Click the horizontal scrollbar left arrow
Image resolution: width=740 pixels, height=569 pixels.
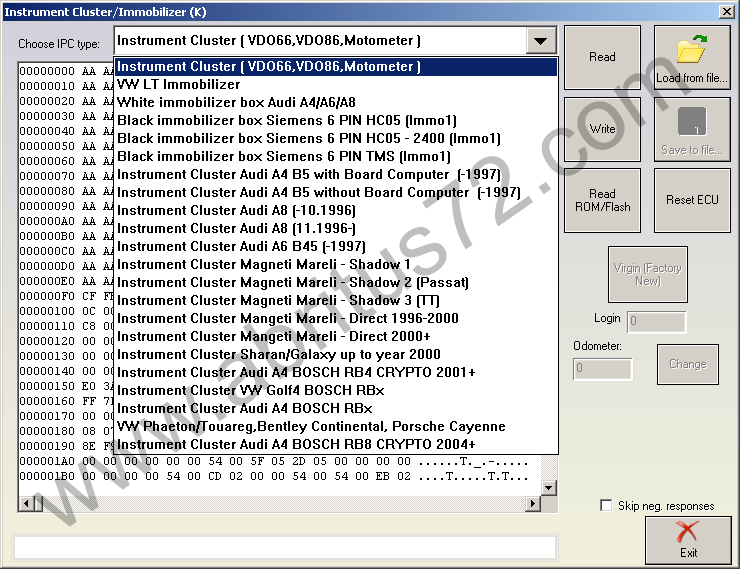(26, 504)
